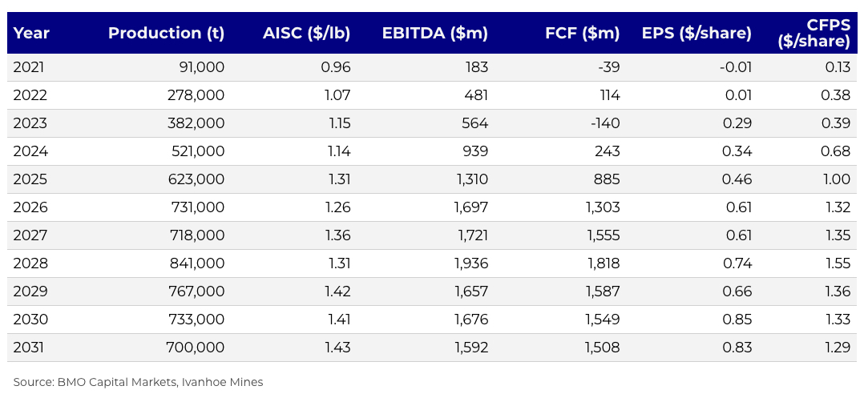
Task: Click the EPS ($/share) header
Action: [696, 33]
